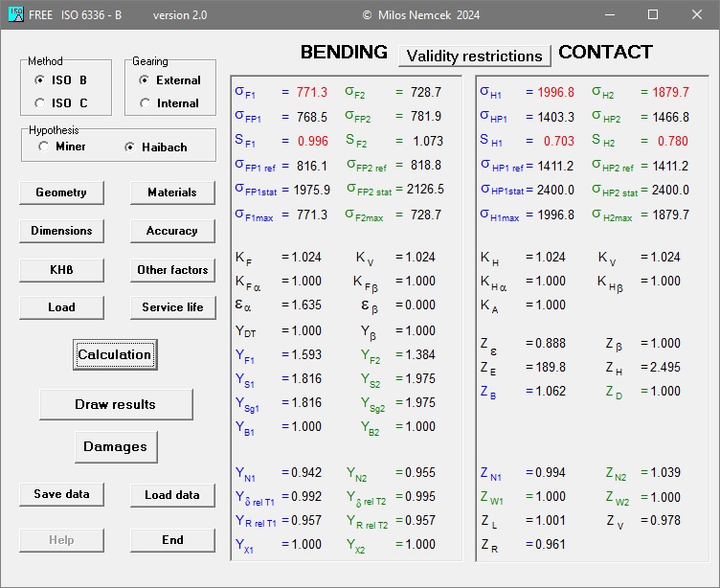This screenshot has height=588, width=720.
Task: Click the SF2 safety value 1.073
Action: click(427, 141)
